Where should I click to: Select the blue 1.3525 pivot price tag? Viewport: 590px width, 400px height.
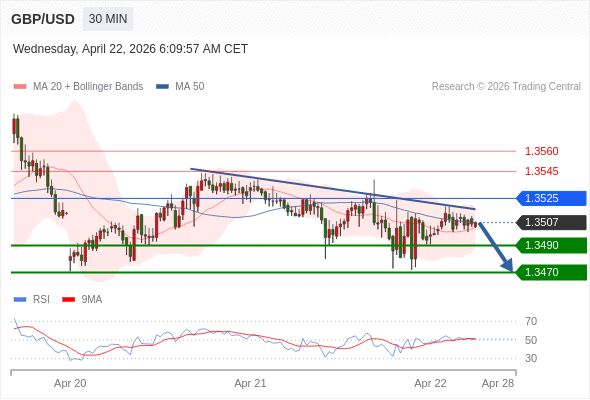pyautogui.click(x=551, y=198)
